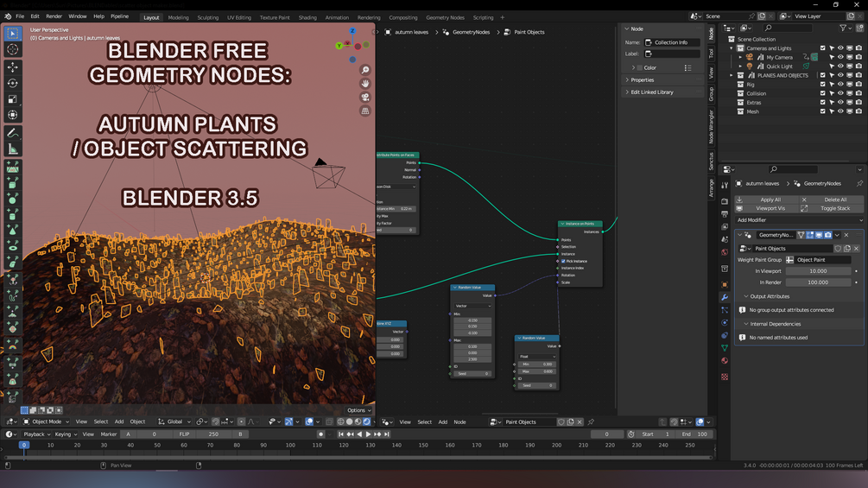The width and height of the screenshot is (868, 488).
Task: Click the viewport zoom magnifier icon
Action: (365, 70)
